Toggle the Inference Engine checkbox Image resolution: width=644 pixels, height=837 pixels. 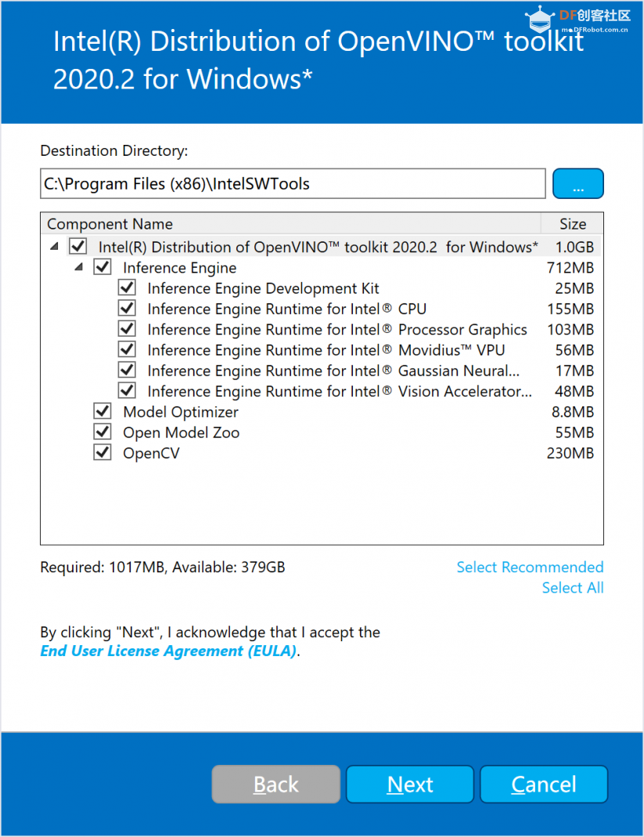click(x=103, y=267)
